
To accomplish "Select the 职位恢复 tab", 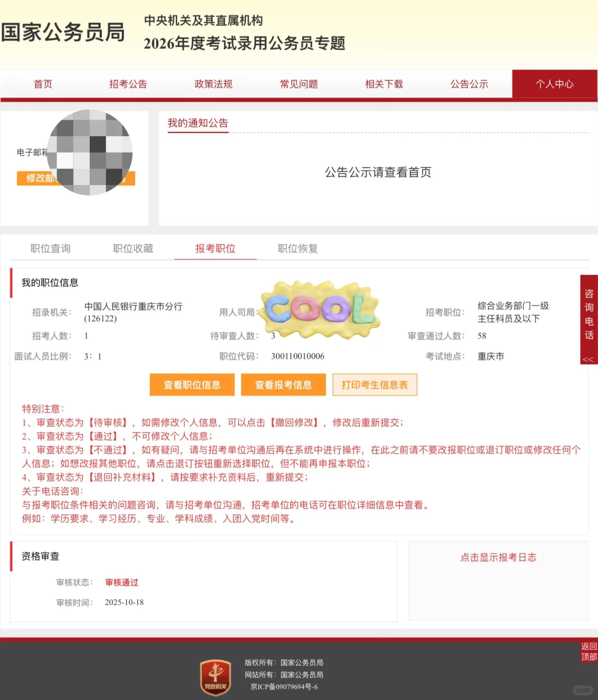I will 297,249.
